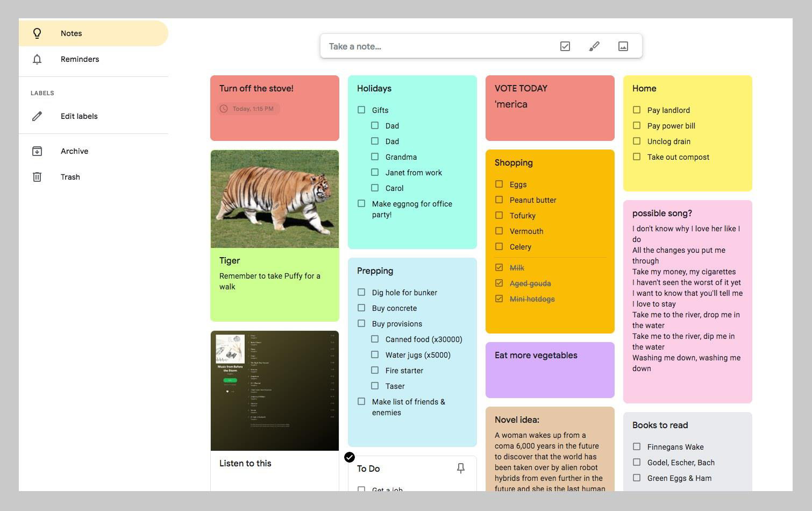The height and width of the screenshot is (511, 812).
Task: Check Finnegans Wake in Books to read
Action: (637, 446)
